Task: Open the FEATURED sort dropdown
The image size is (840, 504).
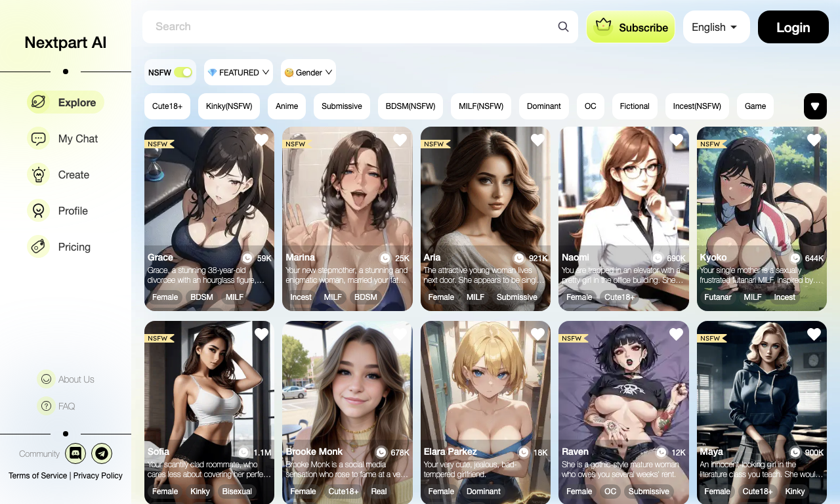Action: click(x=239, y=72)
